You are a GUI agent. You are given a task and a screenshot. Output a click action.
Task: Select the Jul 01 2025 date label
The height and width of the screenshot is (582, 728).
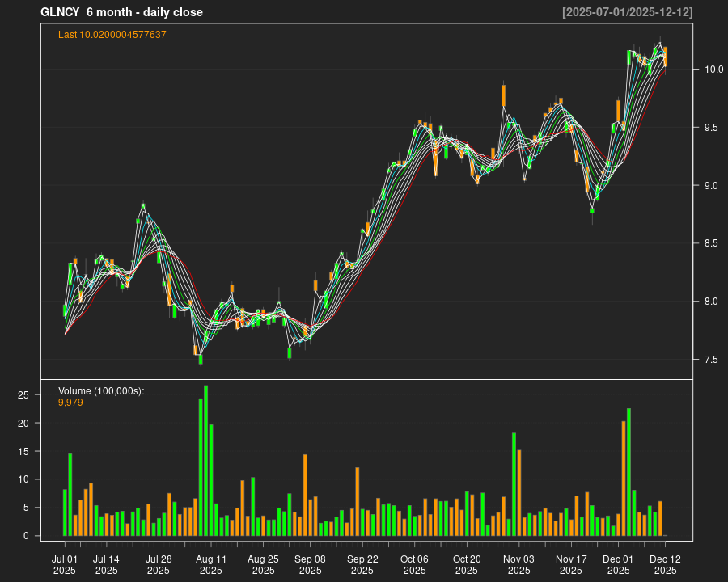(x=65, y=564)
